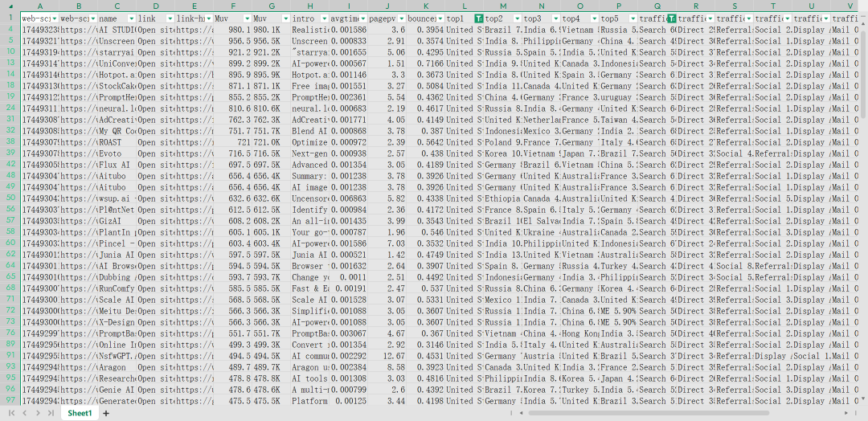Select the top2 cell "Poland 9."
This screenshot has height=421, width=868.
[502, 142]
